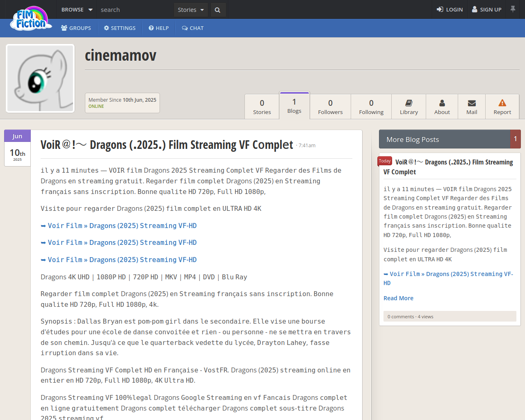Click the LOGIN button
This screenshot has height=420, width=525.
450,9
